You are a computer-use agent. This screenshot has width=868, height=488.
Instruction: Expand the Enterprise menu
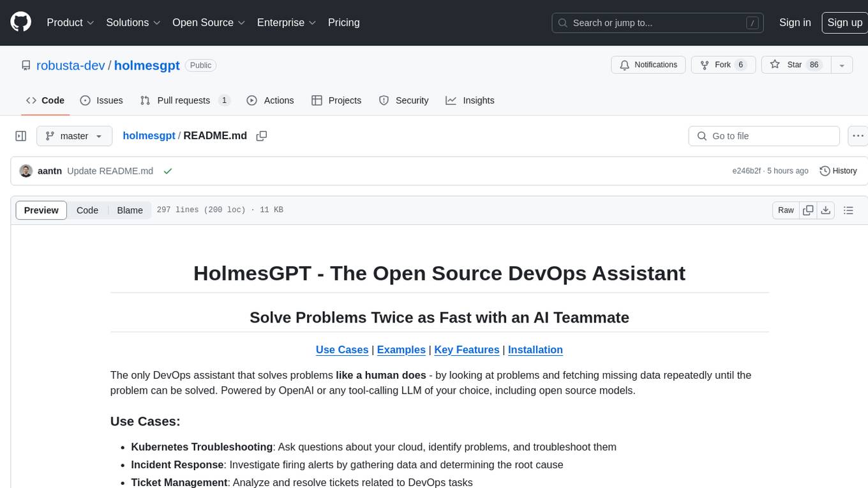click(287, 22)
